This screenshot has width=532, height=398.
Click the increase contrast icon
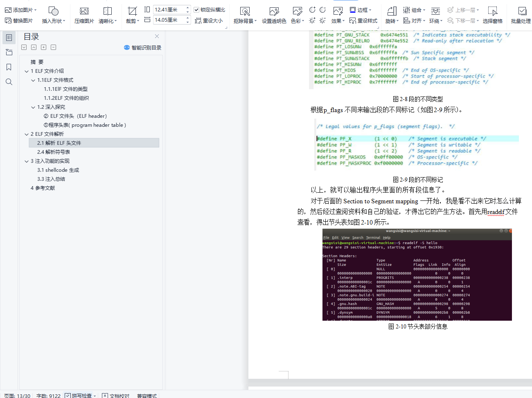pyautogui.click(x=312, y=10)
